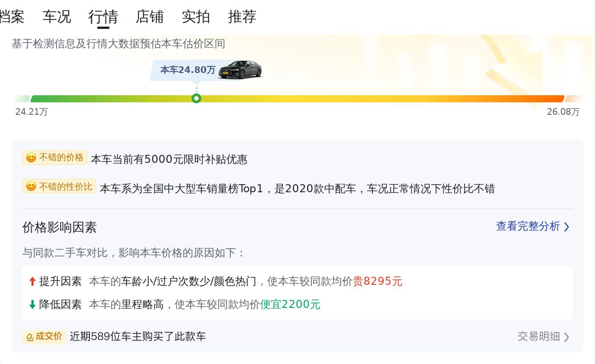Open the 店铺 tab
Viewport: 595px width, 364px height.
click(x=150, y=17)
